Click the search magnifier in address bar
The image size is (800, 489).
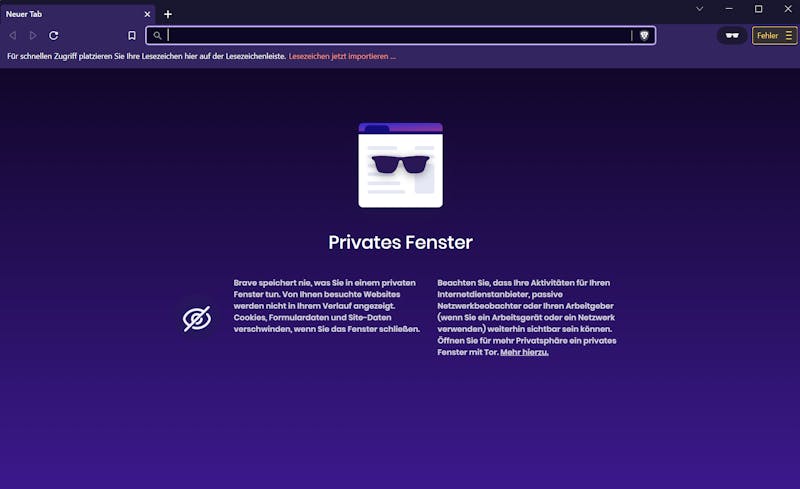158,35
